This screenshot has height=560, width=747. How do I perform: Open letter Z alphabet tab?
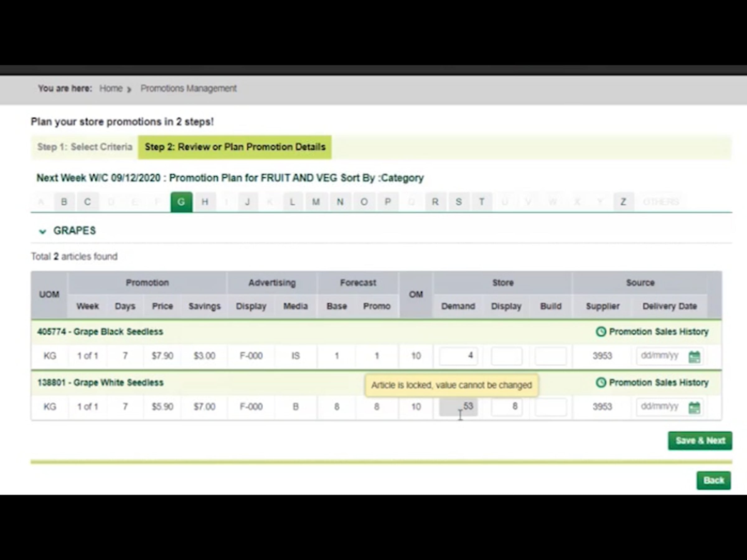click(x=623, y=202)
